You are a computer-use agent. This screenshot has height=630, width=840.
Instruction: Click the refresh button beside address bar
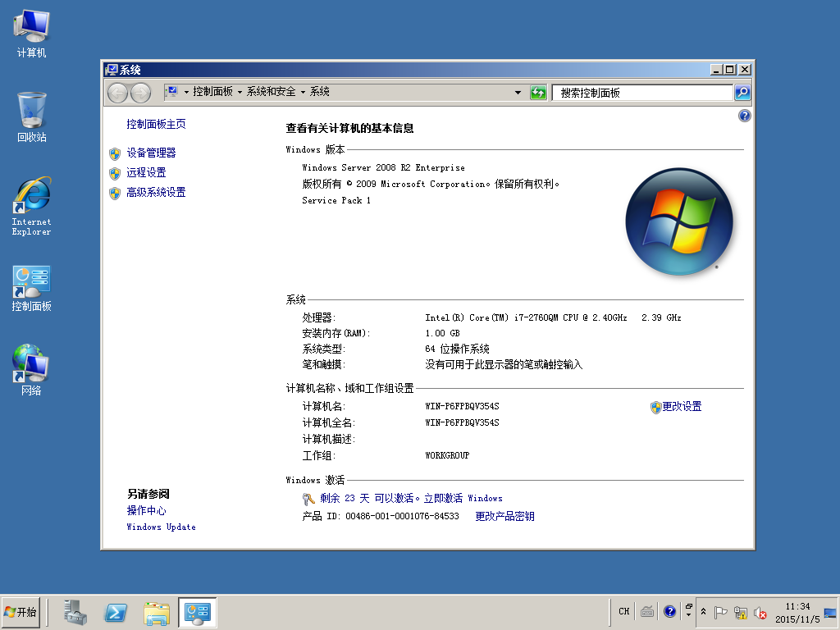pos(538,93)
